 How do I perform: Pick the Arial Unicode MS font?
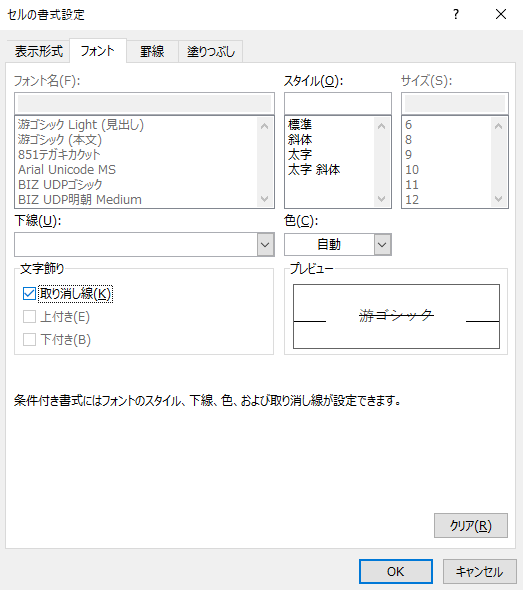pyautogui.click(x=67, y=170)
